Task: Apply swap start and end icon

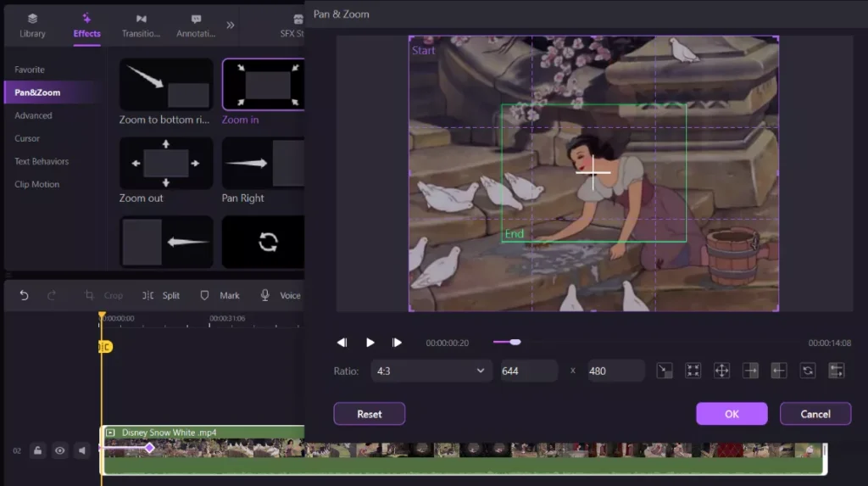Action: click(x=808, y=370)
